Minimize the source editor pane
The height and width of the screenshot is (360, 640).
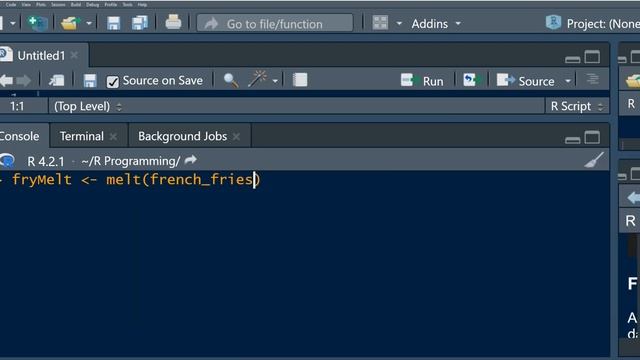pos(572,60)
